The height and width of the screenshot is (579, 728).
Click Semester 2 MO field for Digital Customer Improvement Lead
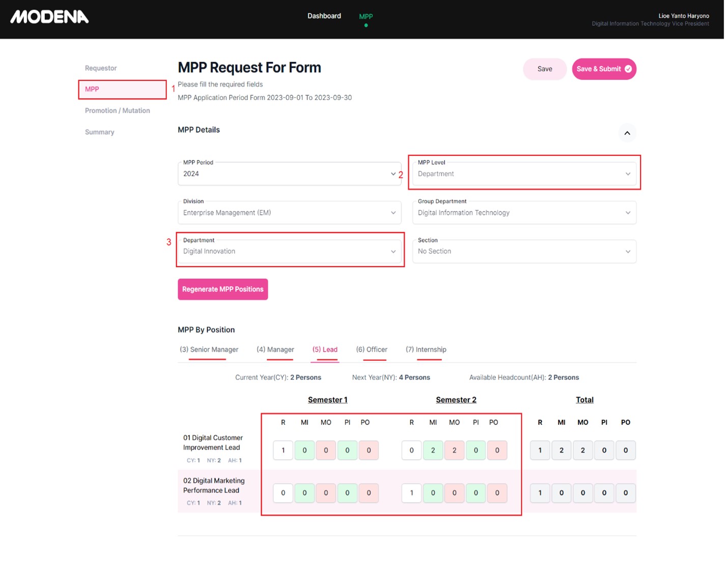(454, 450)
